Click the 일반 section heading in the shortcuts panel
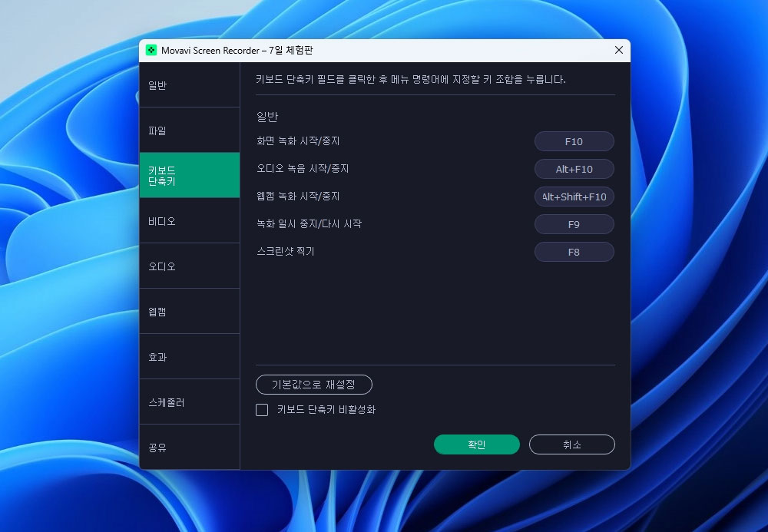 (x=267, y=117)
